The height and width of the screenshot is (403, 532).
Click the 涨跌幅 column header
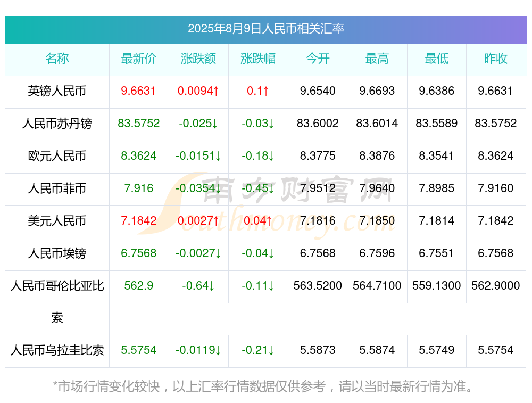point(258,59)
